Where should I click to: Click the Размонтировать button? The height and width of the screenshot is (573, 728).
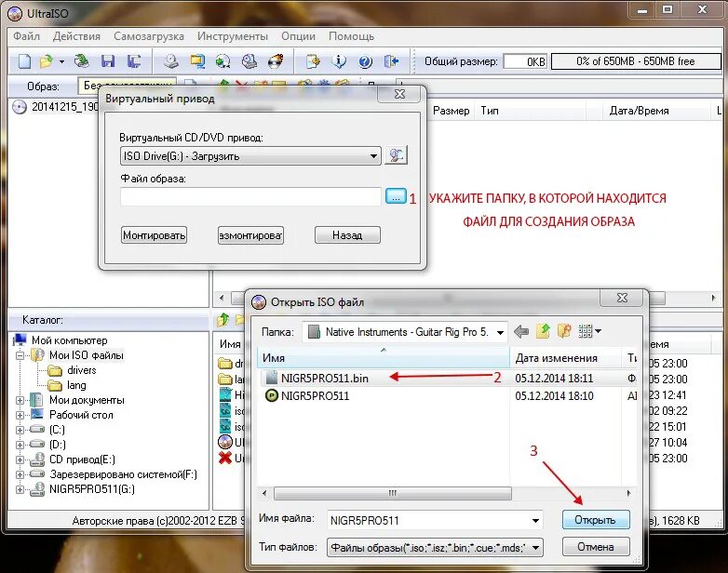[x=250, y=235]
